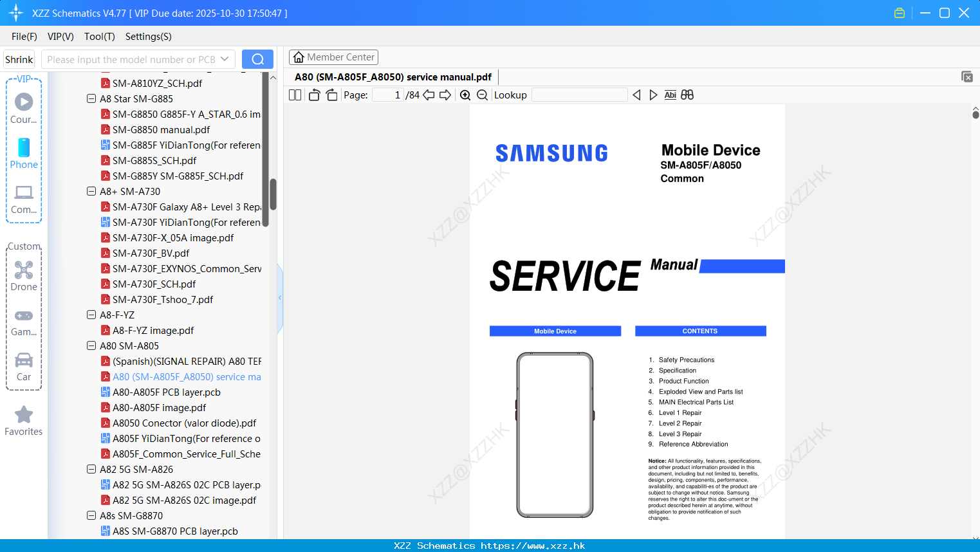
Task: Collapse file tree panel handle
Action: [x=280, y=298]
